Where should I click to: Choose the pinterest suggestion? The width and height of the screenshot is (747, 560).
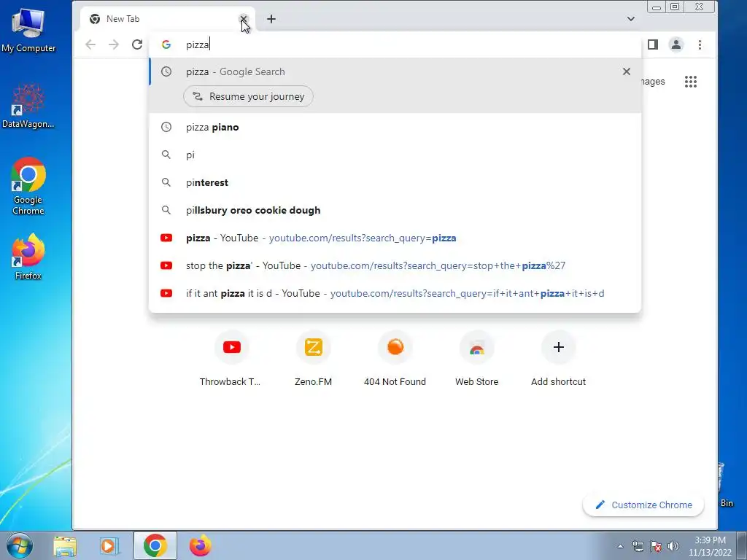tap(395, 182)
